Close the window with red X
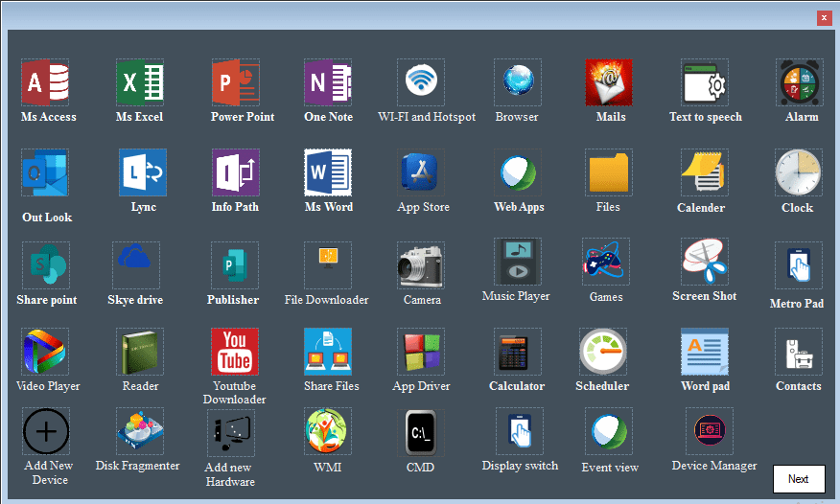 pyautogui.click(x=823, y=18)
